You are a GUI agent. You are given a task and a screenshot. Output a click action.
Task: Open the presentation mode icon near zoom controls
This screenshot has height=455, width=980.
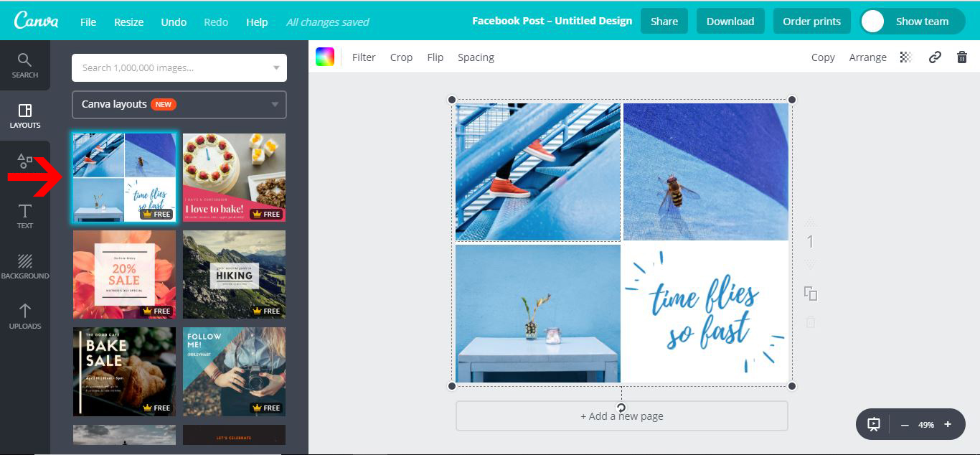[873, 424]
